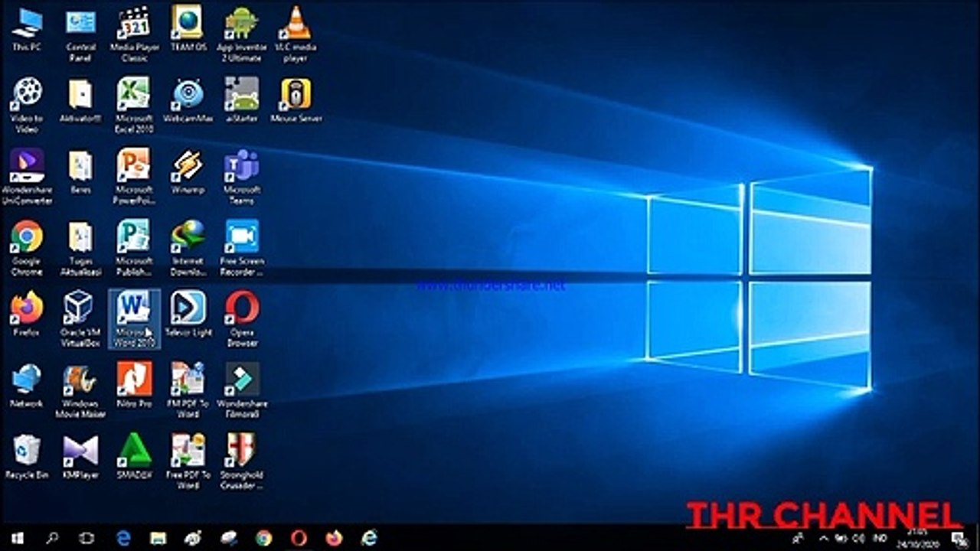Image resolution: width=980 pixels, height=551 pixels.
Task: Click the WebcamMax desktop icon
Action: pyautogui.click(x=188, y=100)
